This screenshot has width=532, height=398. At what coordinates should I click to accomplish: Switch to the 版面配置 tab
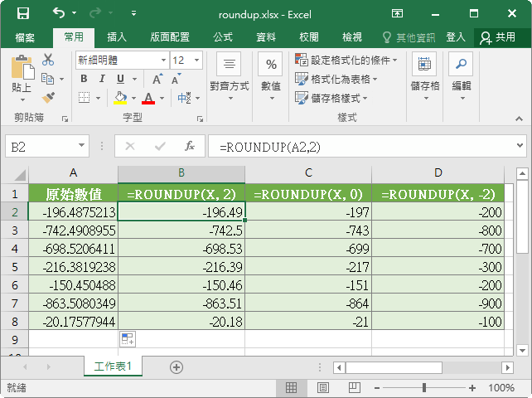click(x=170, y=37)
